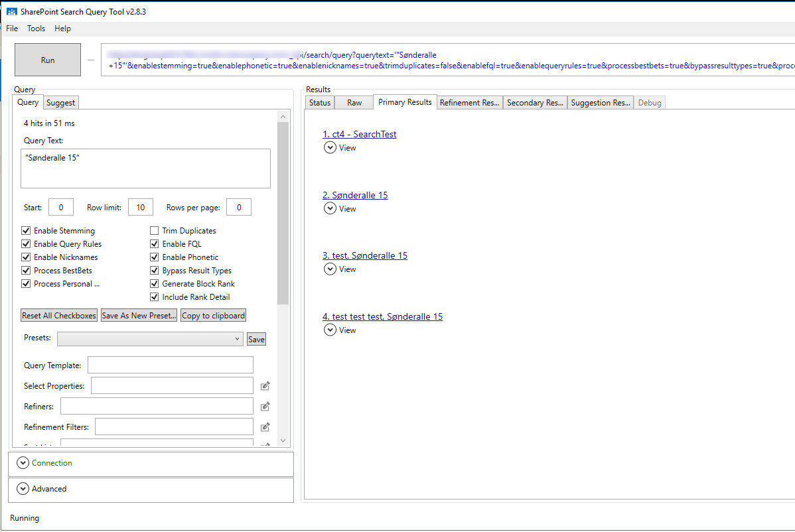Disable the Enable Stemming checkbox

[x=25, y=230]
